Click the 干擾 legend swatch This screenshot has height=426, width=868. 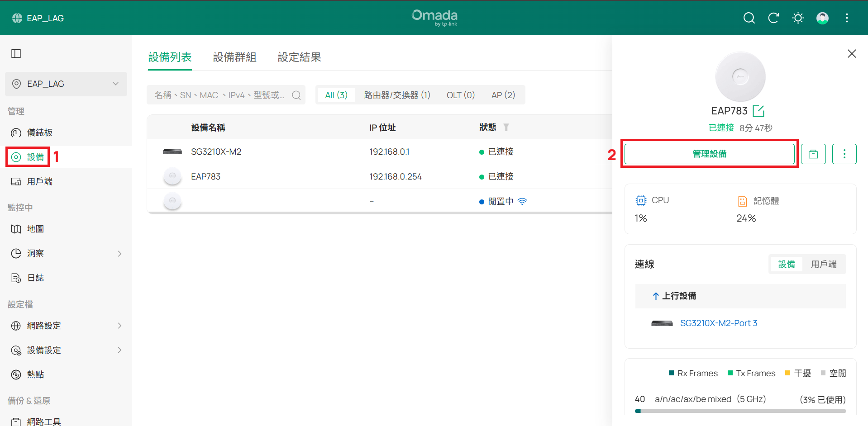(787, 373)
